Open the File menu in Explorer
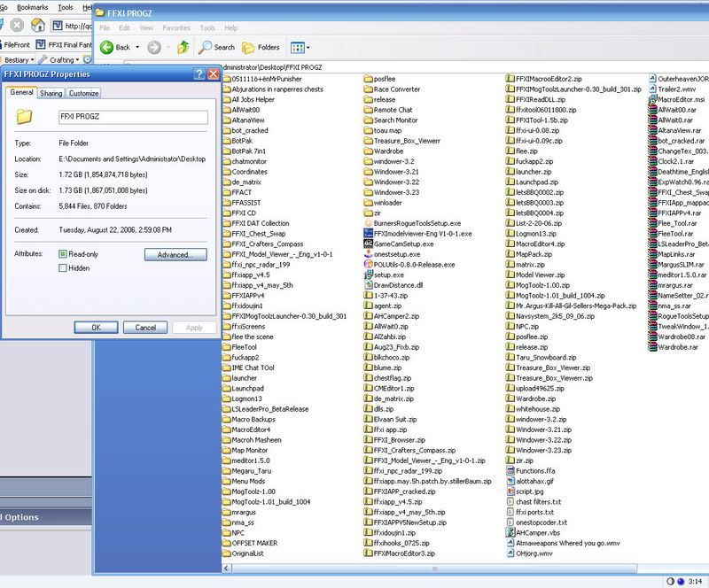The width and height of the screenshot is (709, 588). [105, 28]
